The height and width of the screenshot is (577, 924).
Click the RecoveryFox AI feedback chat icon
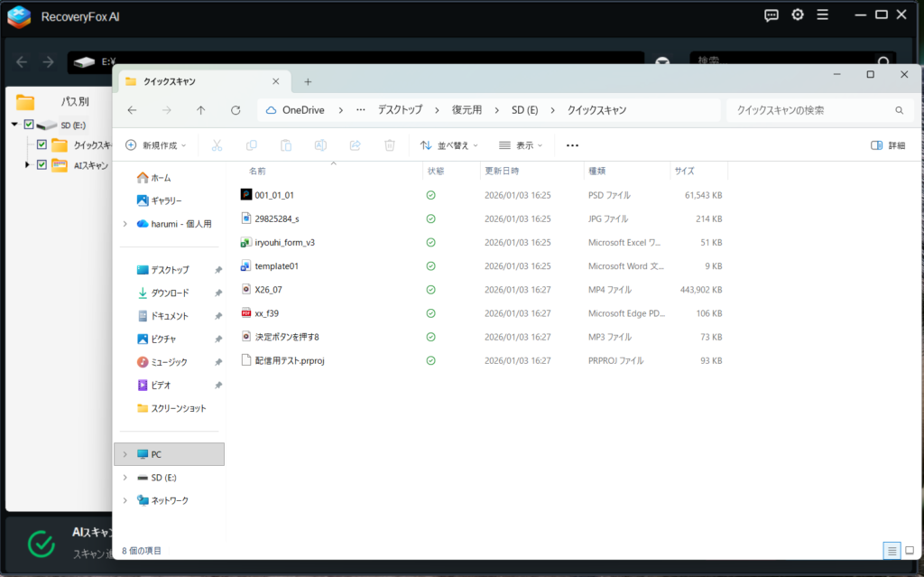[772, 14]
